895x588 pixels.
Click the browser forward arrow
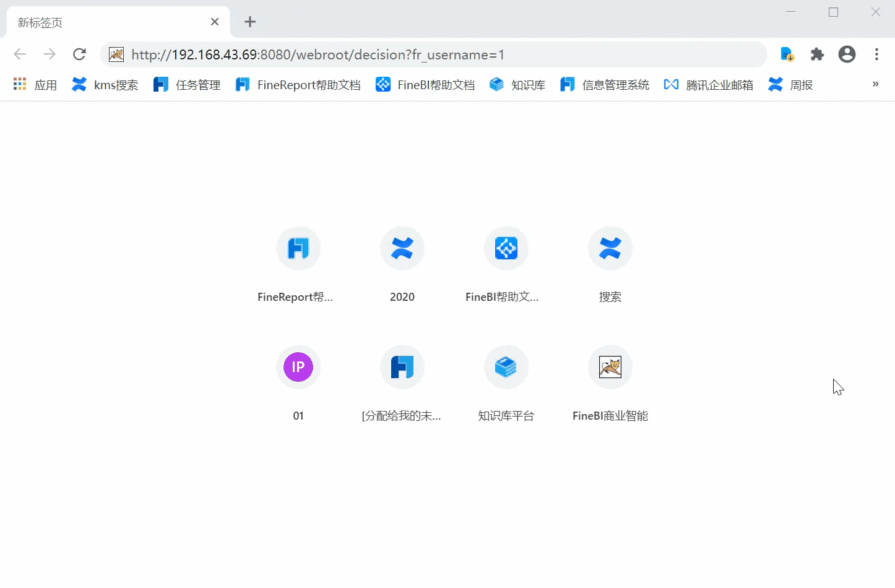coord(50,54)
